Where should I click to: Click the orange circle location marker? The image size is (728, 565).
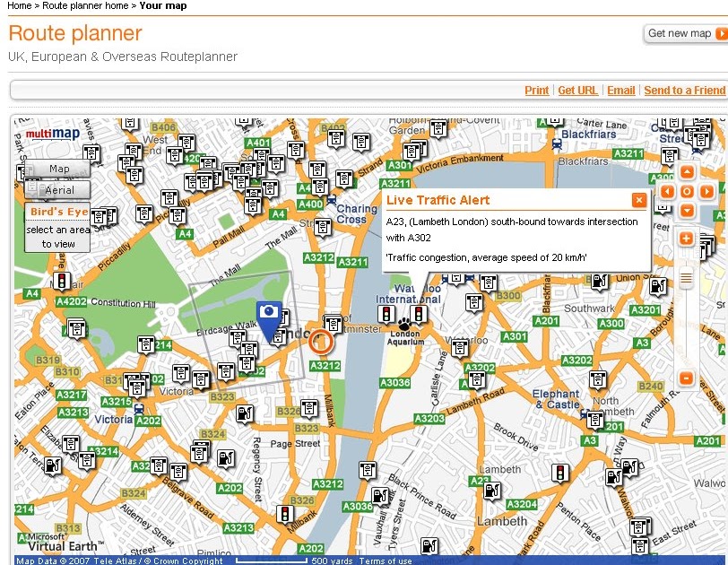321,343
